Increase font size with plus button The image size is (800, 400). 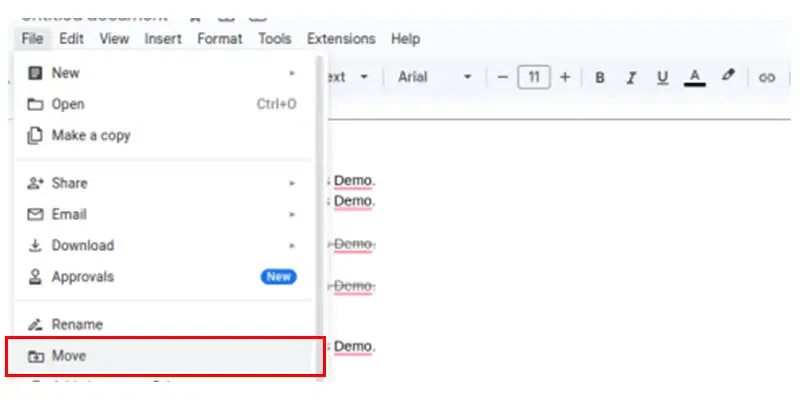pyautogui.click(x=565, y=78)
